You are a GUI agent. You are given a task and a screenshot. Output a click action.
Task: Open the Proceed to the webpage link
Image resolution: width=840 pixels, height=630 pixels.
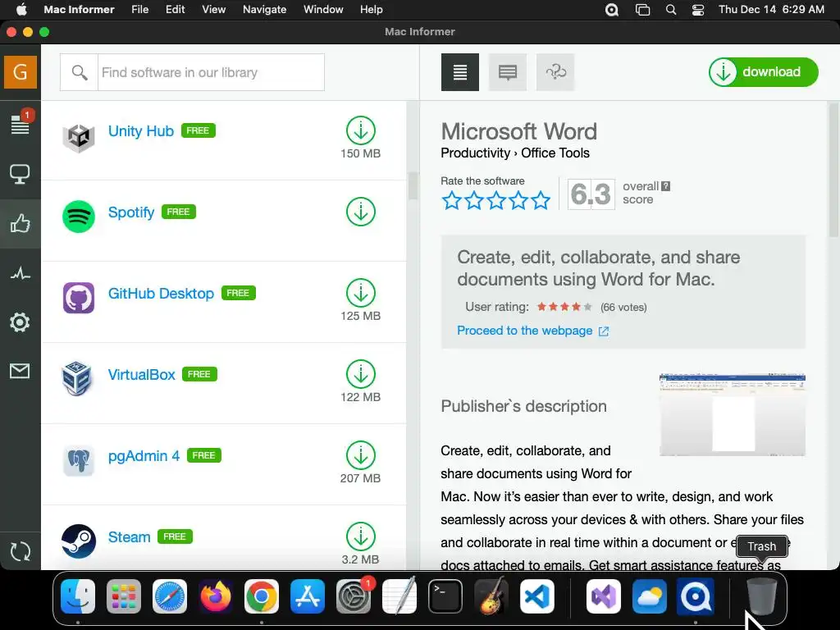pos(532,331)
